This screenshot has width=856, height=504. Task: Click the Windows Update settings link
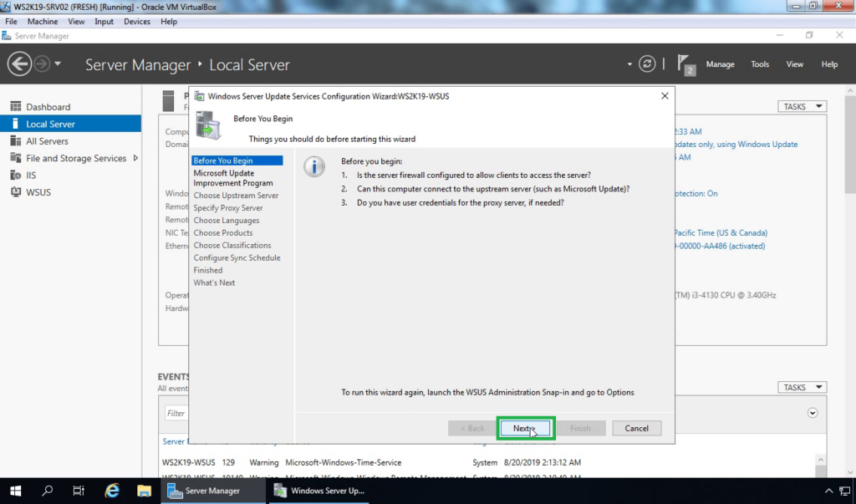[x=736, y=144]
